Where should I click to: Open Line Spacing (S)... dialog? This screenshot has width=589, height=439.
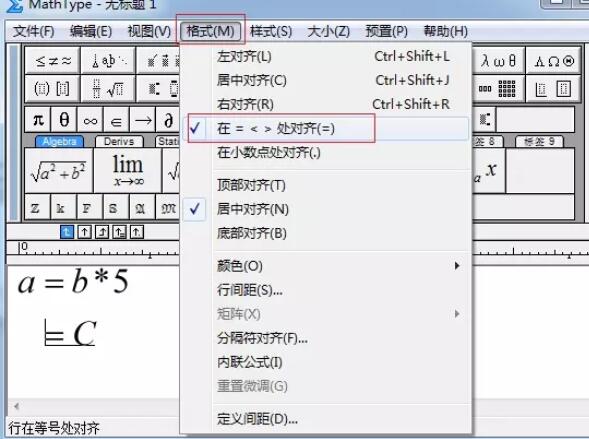326,290
